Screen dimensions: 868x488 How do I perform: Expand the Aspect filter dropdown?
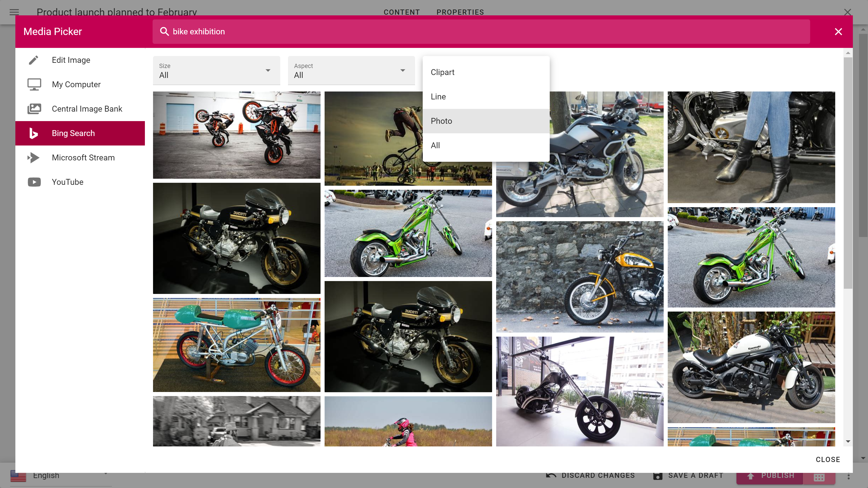coord(351,70)
